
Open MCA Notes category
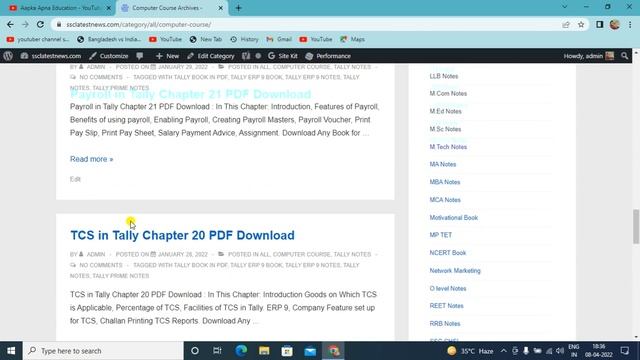pyautogui.click(x=445, y=200)
